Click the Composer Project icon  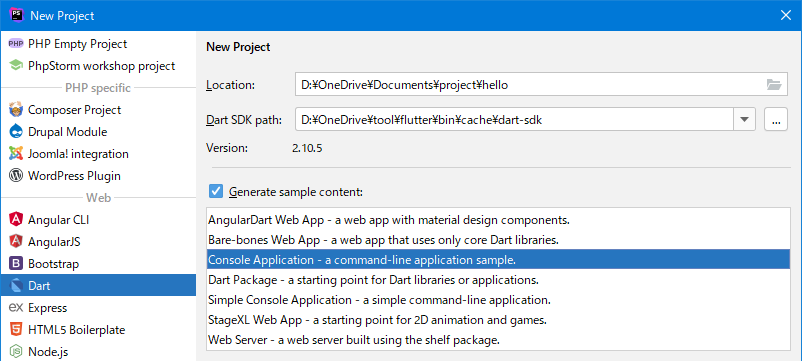[16, 110]
